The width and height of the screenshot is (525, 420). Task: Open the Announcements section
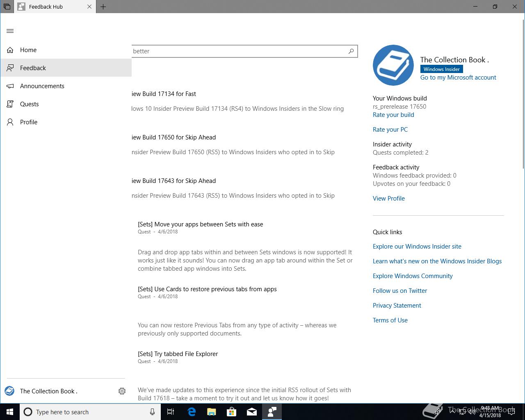click(x=66, y=86)
